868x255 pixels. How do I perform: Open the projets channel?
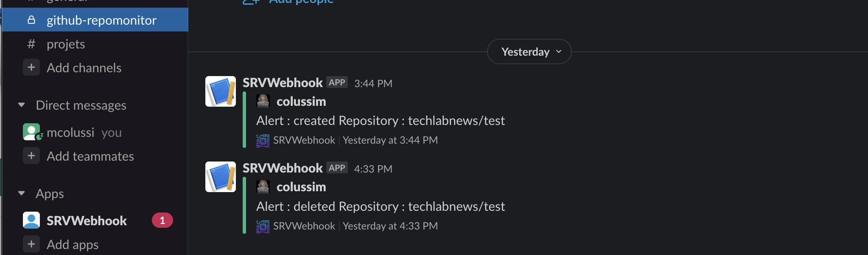(x=66, y=44)
